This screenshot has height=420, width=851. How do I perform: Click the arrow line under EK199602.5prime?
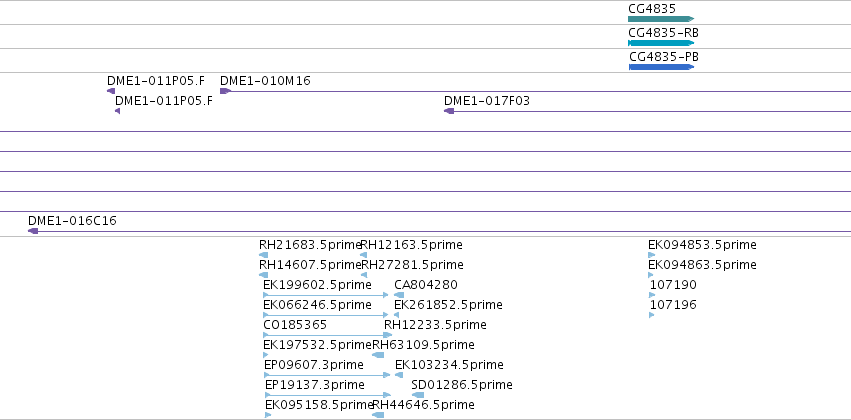326,295
